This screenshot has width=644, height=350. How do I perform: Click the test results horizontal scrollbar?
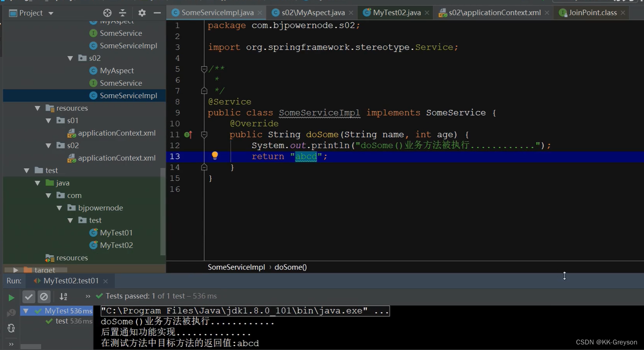(x=31, y=347)
